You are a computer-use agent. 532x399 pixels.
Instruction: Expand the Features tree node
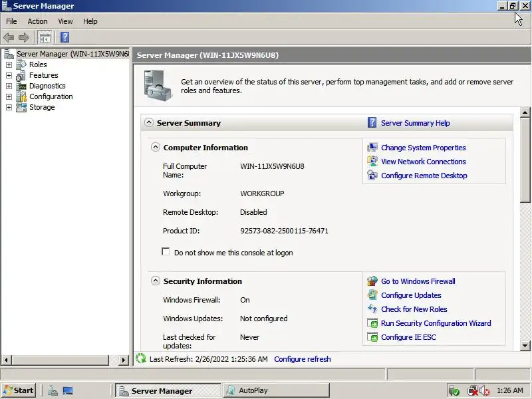point(9,75)
